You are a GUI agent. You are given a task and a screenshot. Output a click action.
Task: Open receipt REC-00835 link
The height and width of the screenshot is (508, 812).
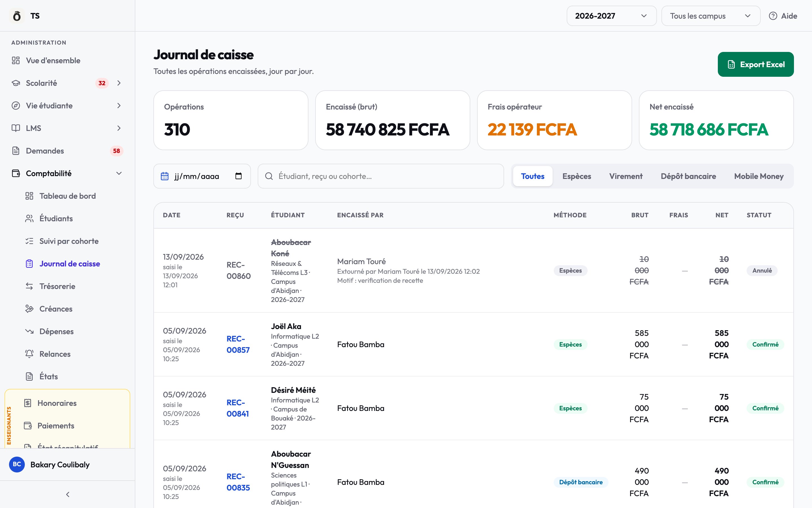[238, 482]
